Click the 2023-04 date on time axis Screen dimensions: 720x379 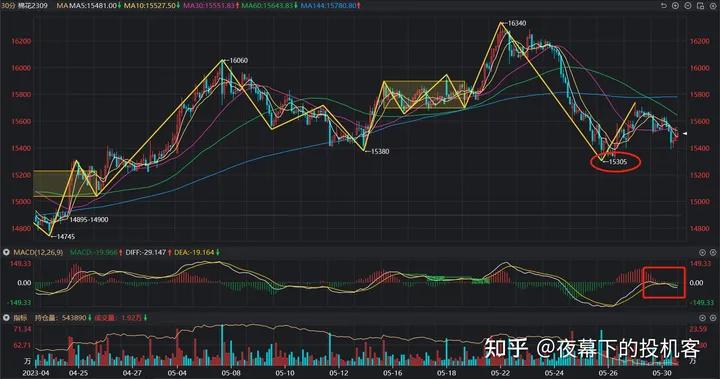[36, 373]
